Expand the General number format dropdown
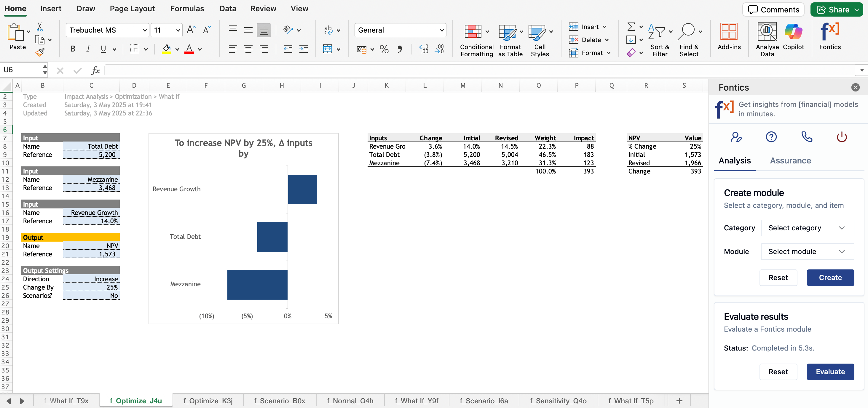The width and height of the screenshot is (868, 408). click(x=441, y=30)
